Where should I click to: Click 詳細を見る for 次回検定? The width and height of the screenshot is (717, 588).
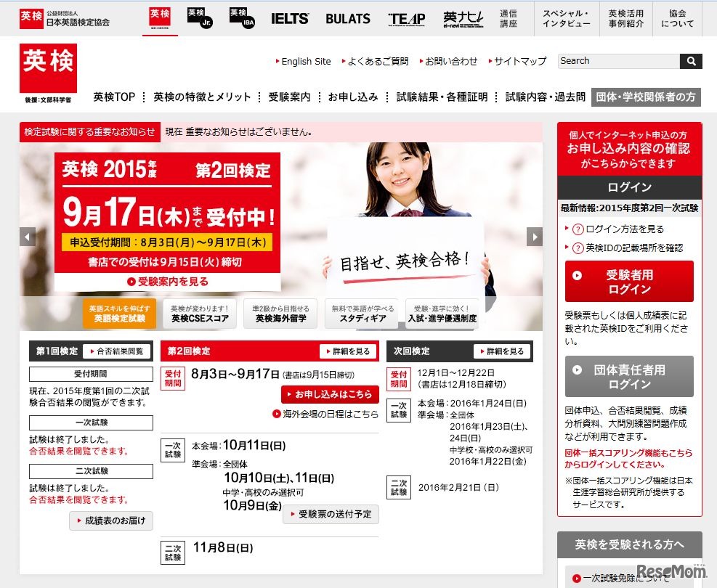(x=502, y=351)
